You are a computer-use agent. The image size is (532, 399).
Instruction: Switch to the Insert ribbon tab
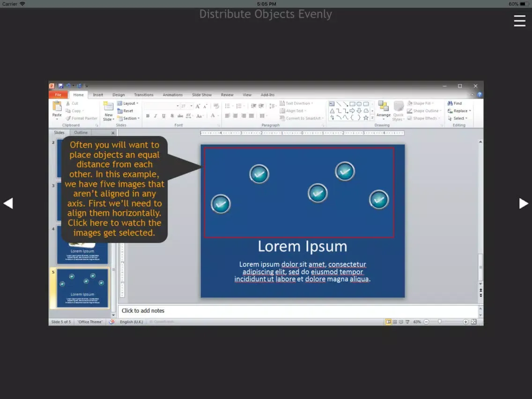click(x=98, y=95)
